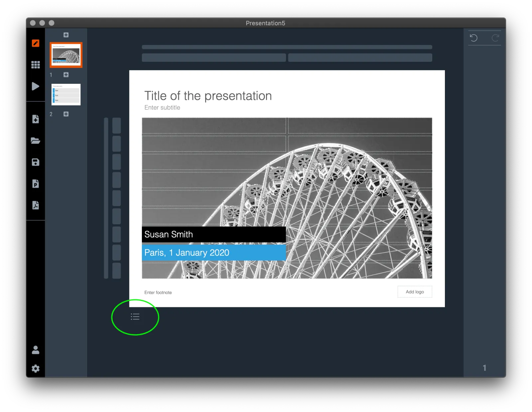Click the 'Enter subtitle' placeholder
This screenshot has height=412, width=532.
162,107
